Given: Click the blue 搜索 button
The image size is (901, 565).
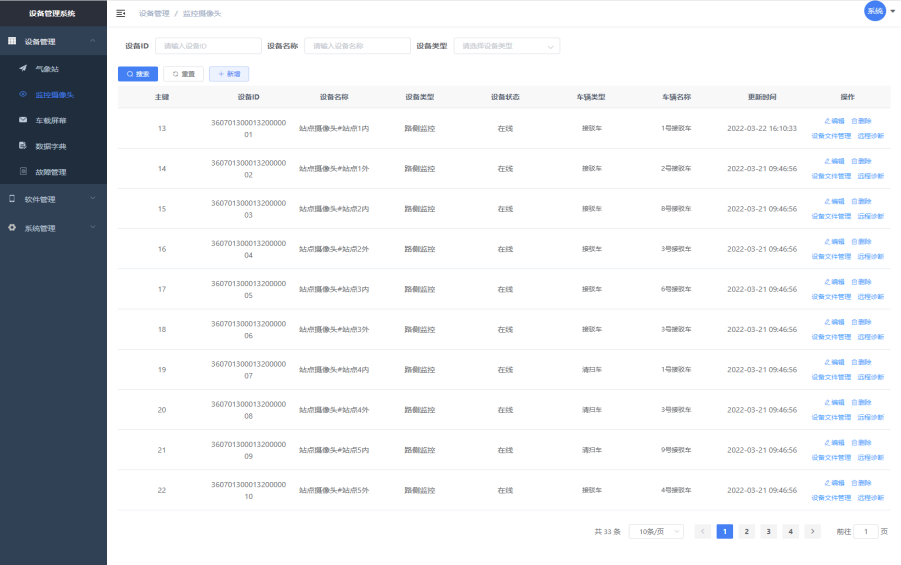Looking at the screenshot, I should coord(137,74).
